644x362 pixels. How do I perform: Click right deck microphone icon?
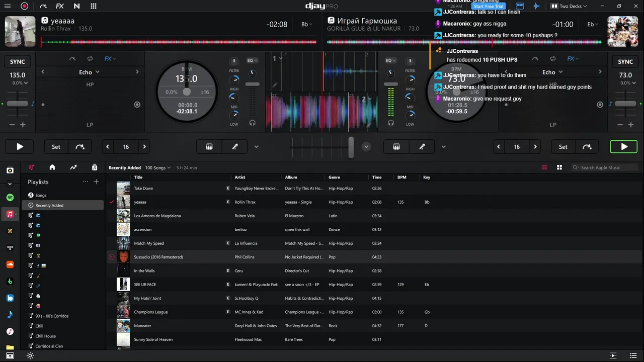click(x=422, y=147)
